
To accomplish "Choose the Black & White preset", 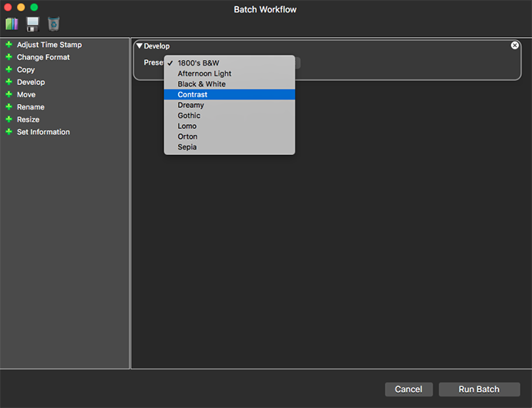I will coord(229,84).
